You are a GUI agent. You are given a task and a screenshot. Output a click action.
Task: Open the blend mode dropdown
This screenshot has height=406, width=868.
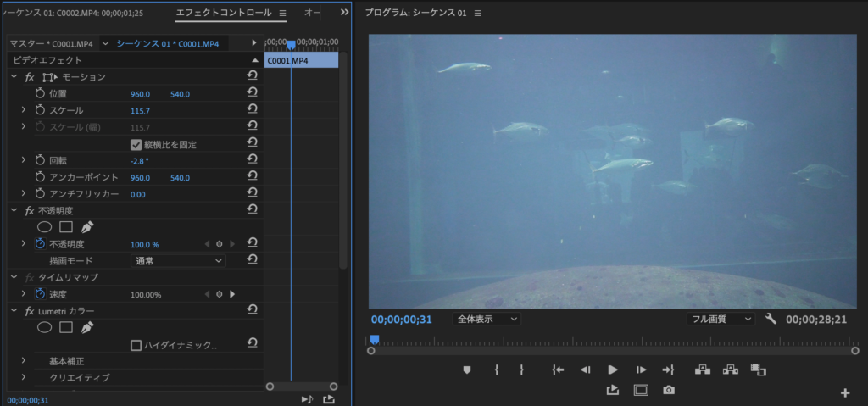tap(178, 261)
